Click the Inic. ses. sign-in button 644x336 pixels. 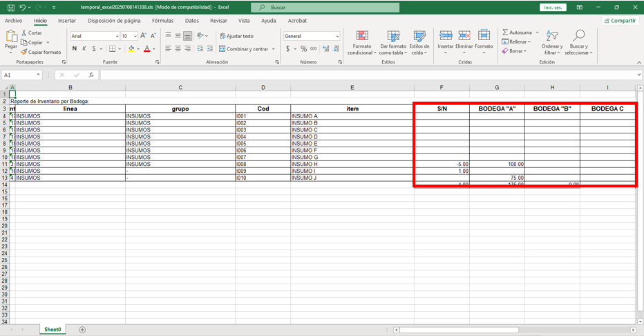553,8
